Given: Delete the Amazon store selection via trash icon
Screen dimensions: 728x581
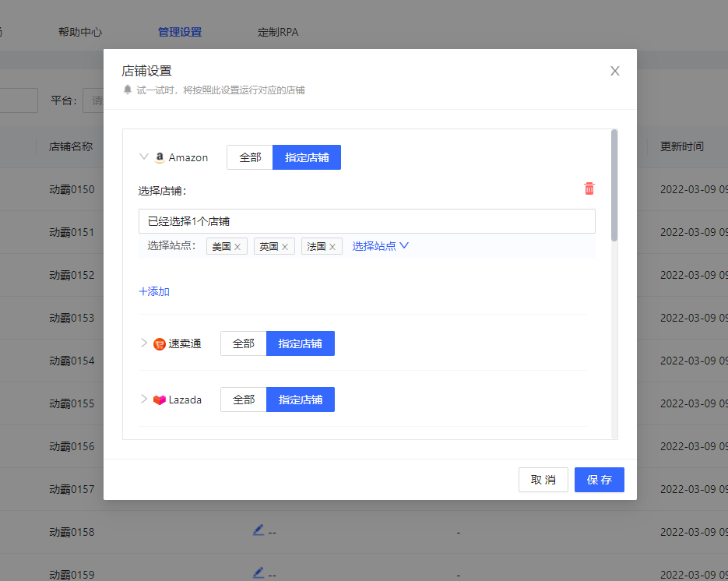Looking at the screenshot, I should (589, 188).
